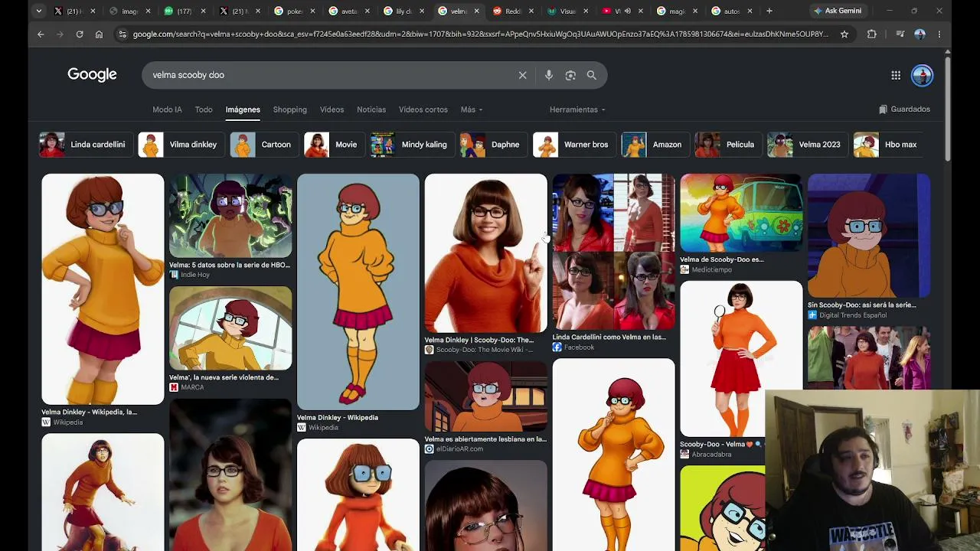980x551 pixels.
Task: Go to the Google logo homepage
Action: (92, 74)
